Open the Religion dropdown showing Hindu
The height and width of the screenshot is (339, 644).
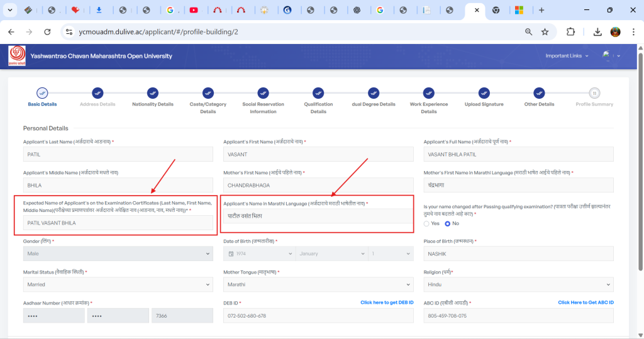(518, 284)
